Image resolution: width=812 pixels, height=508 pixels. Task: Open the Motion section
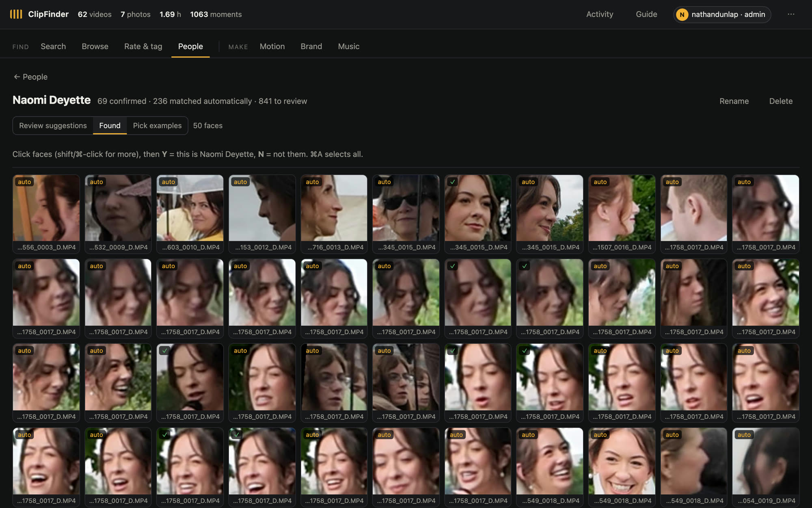click(x=272, y=46)
